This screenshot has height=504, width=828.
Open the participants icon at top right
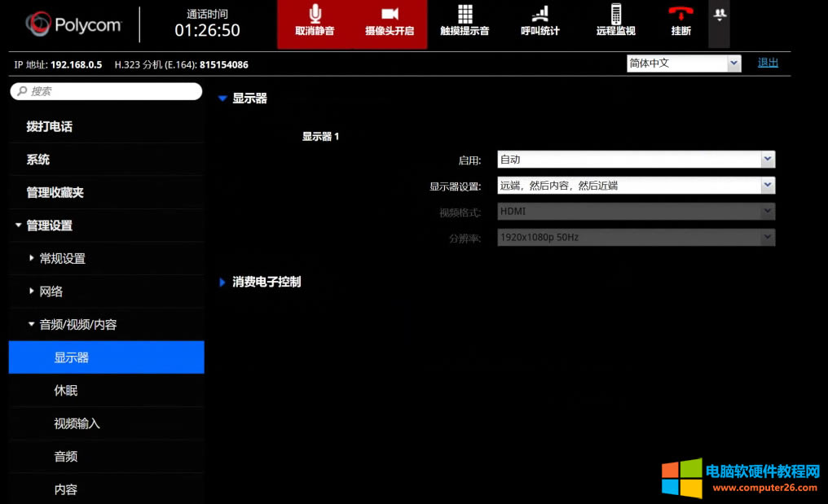pyautogui.click(x=720, y=16)
